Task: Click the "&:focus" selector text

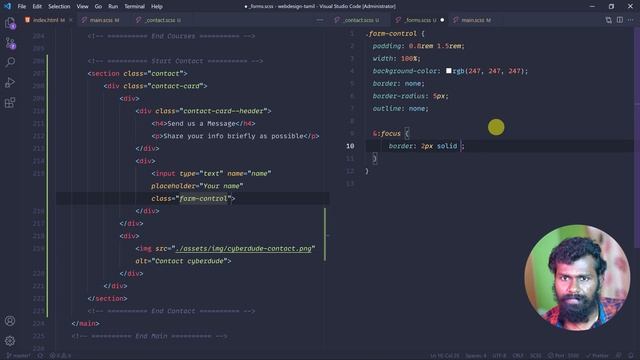Action: [387, 133]
